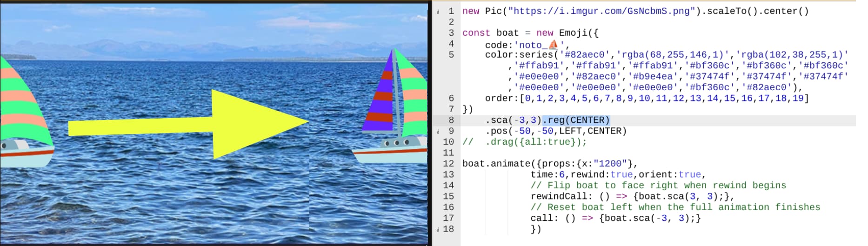
Task: Click the purple-sailed boat on the canvas
Action: pyautogui.click(x=394, y=108)
